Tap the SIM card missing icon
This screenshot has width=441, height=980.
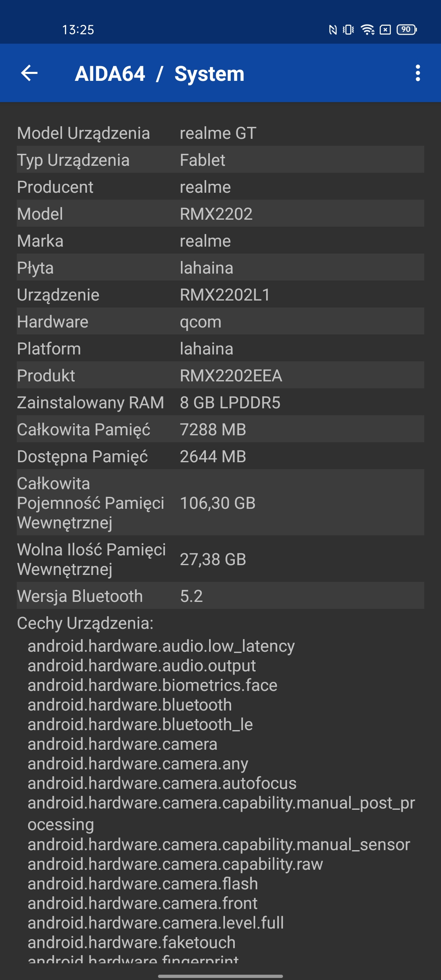385,29
